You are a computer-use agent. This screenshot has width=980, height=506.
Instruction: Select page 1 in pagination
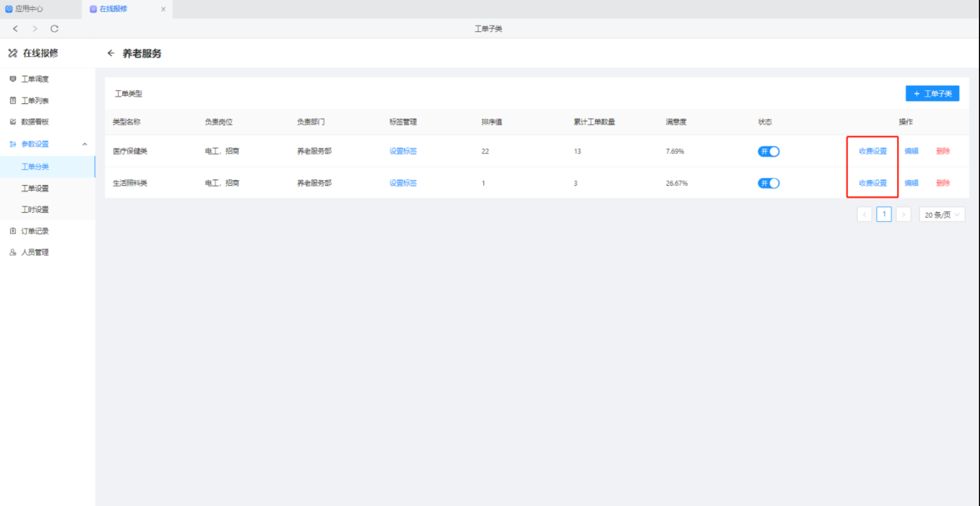pyautogui.click(x=884, y=215)
